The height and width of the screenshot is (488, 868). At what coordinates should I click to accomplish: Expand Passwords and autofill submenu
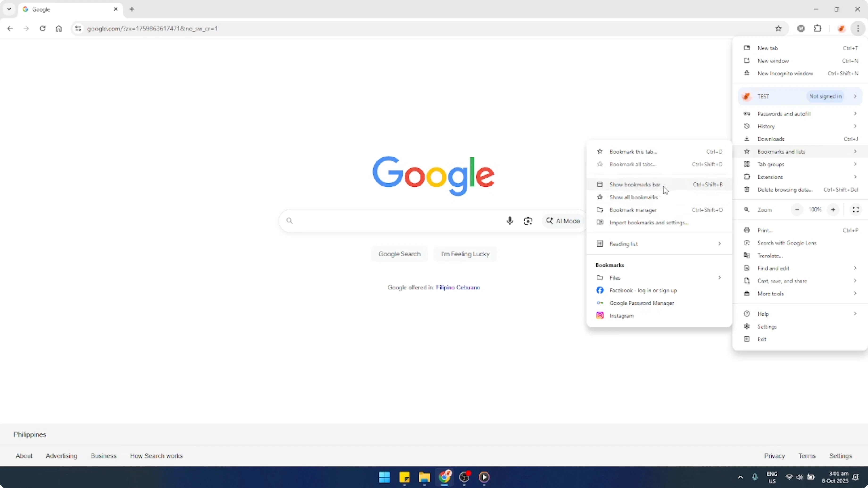point(800,114)
